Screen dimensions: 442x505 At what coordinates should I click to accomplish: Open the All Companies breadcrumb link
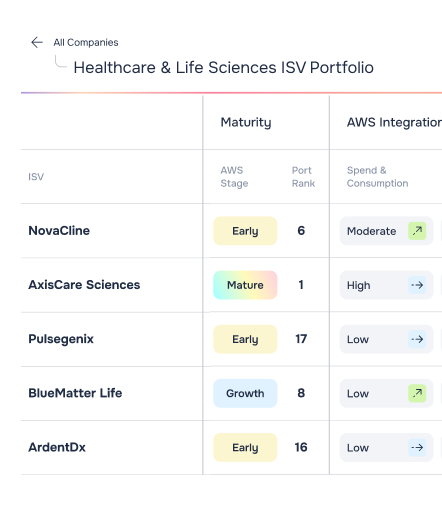pyautogui.click(x=86, y=42)
